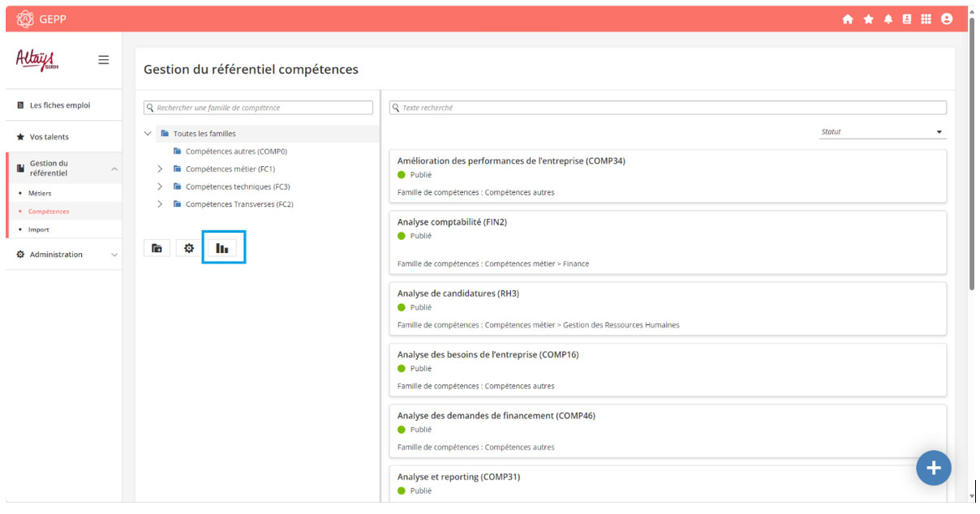
Task: Expand Compétences techniques (FC3) node
Action: pyautogui.click(x=160, y=187)
